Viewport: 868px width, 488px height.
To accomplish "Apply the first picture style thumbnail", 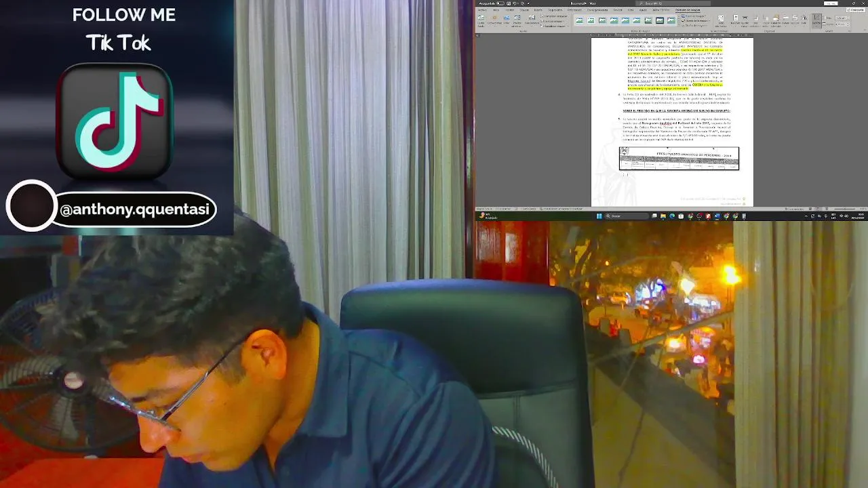I will point(580,20).
